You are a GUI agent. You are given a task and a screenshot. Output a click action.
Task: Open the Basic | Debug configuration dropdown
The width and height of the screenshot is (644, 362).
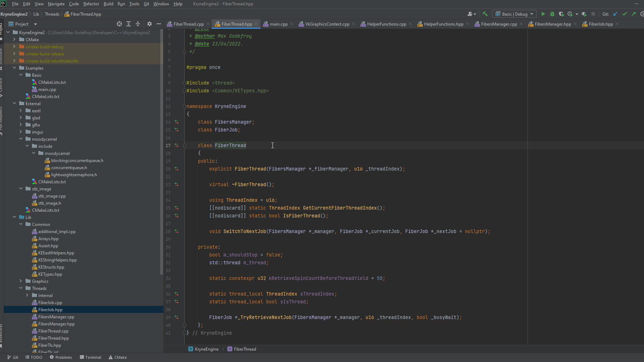click(x=514, y=14)
